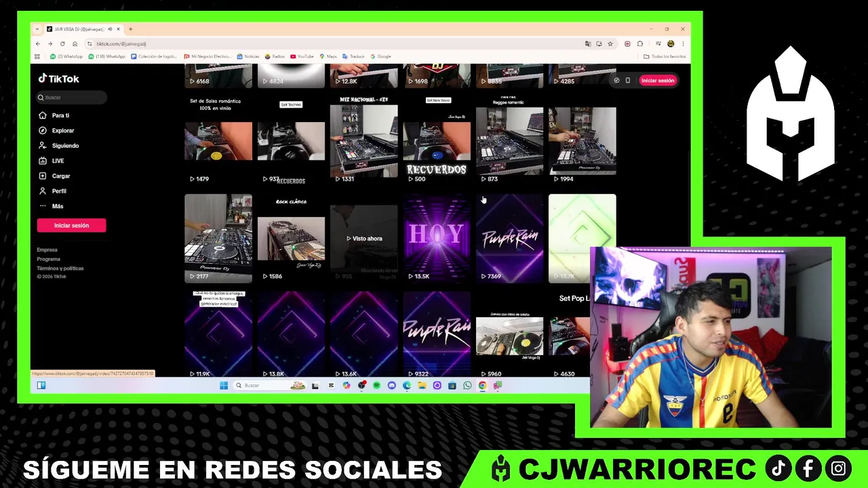Open the browser extensions puzzle icon

(x=639, y=43)
